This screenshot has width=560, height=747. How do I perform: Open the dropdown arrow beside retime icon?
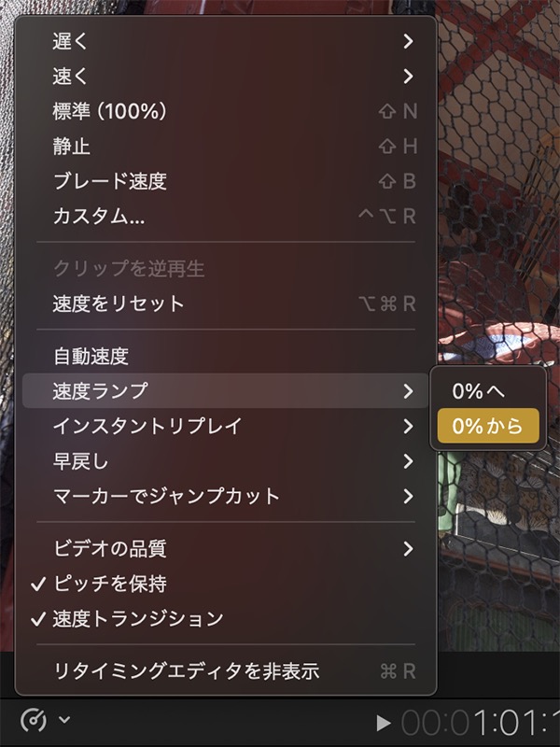(64, 719)
